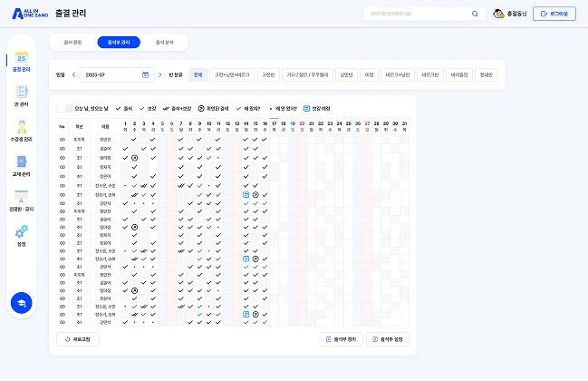Switch to the left attendance status tab
Screen dimensions: 588x381
(72, 43)
